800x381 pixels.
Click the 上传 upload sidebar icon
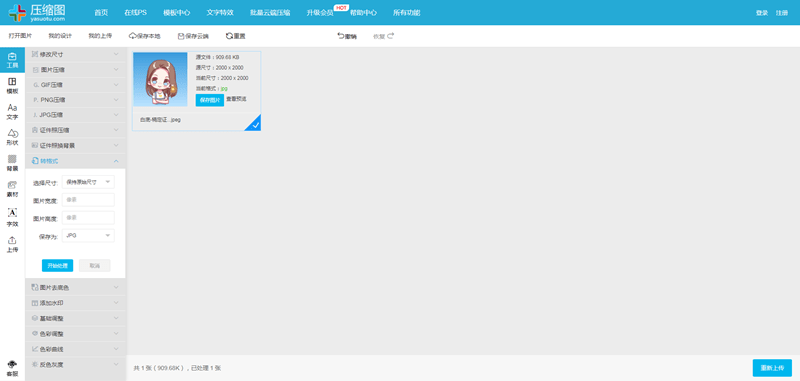12,244
